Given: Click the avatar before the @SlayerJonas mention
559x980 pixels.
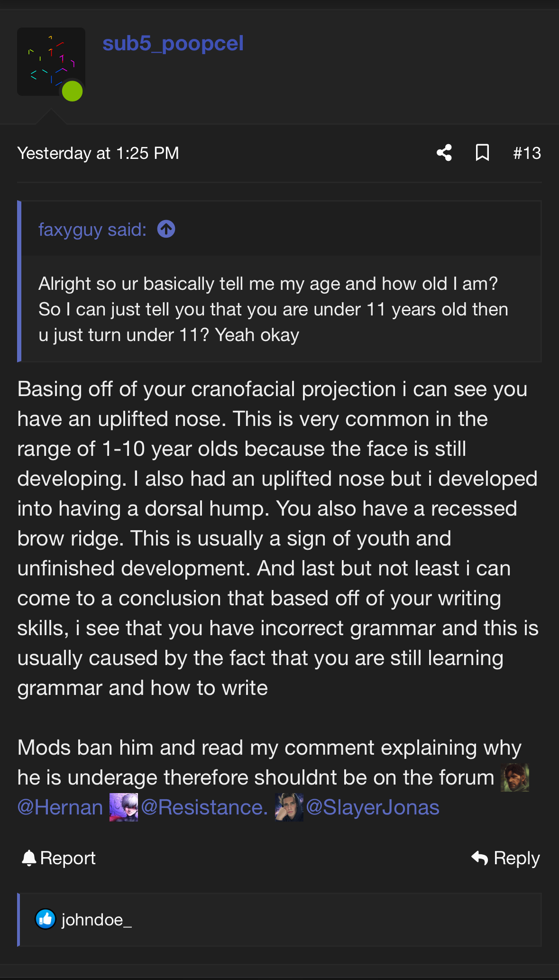Looking at the screenshot, I should (x=289, y=807).
